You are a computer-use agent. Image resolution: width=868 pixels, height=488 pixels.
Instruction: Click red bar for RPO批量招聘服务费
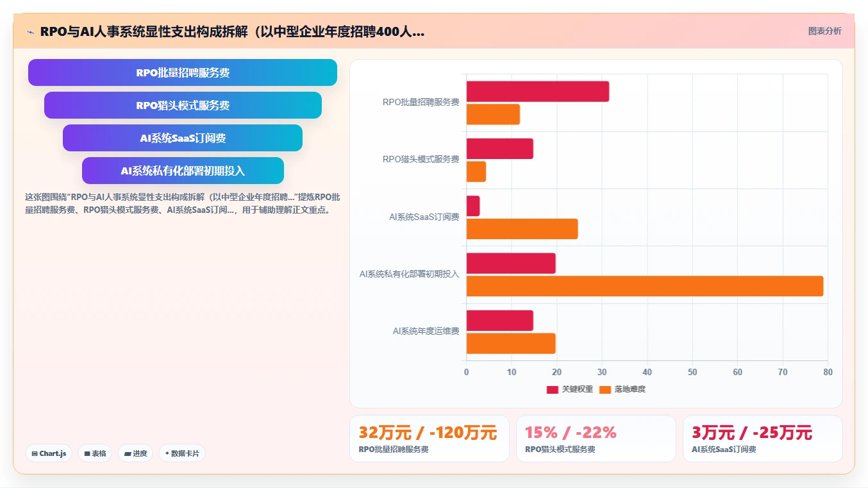tap(537, 92)
